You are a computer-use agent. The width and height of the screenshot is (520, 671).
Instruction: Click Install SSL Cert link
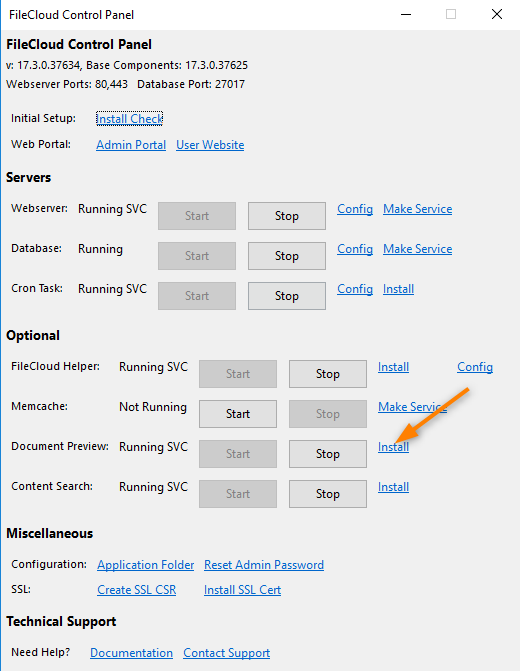[242, 590]
